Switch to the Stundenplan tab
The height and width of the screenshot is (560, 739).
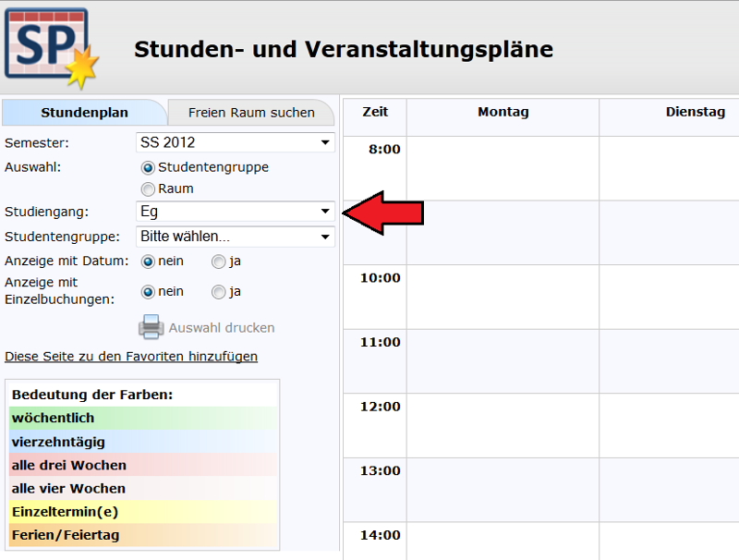(84, 113)
